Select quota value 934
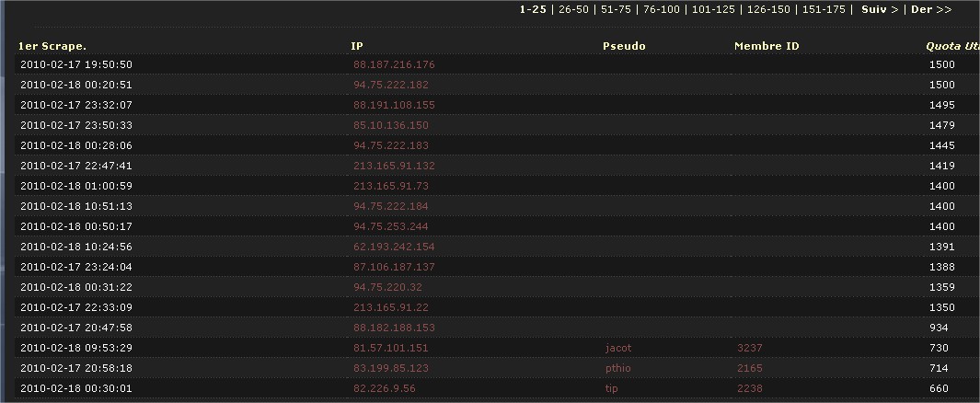Screen dimensions: 980x403 [x=939, y=328]
